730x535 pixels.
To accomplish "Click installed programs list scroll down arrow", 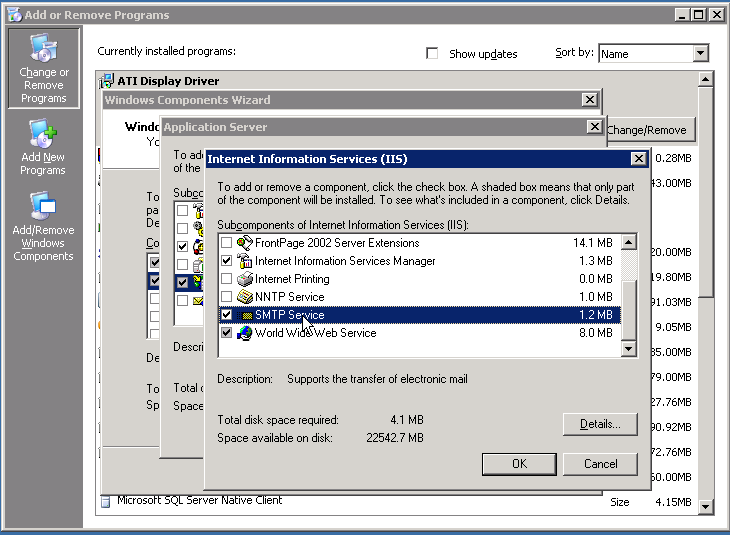I will pos(706,507).
